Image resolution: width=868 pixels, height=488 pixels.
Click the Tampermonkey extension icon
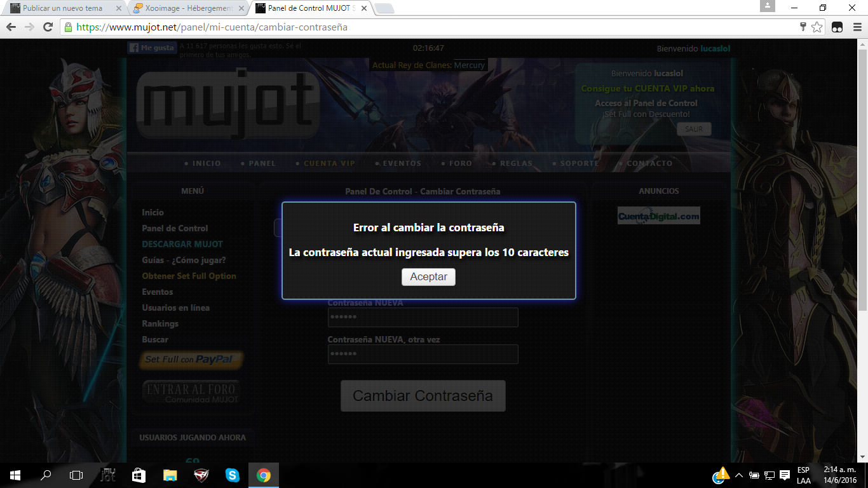(x=837, y=27)
